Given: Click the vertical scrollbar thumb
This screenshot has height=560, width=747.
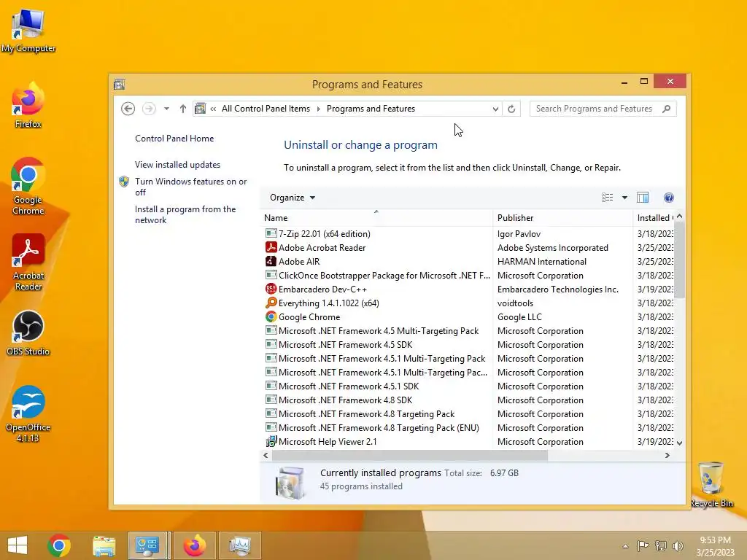Looking at the screenshot, I should 680,260.
